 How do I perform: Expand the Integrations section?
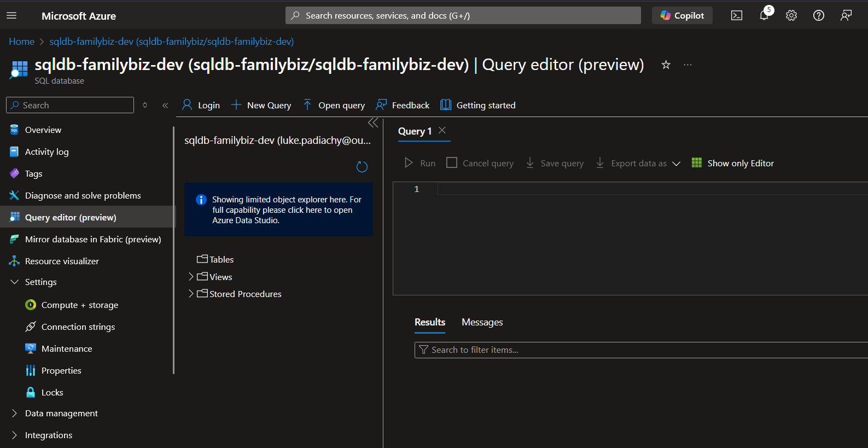pyautogui.click(x=15, y=435)
